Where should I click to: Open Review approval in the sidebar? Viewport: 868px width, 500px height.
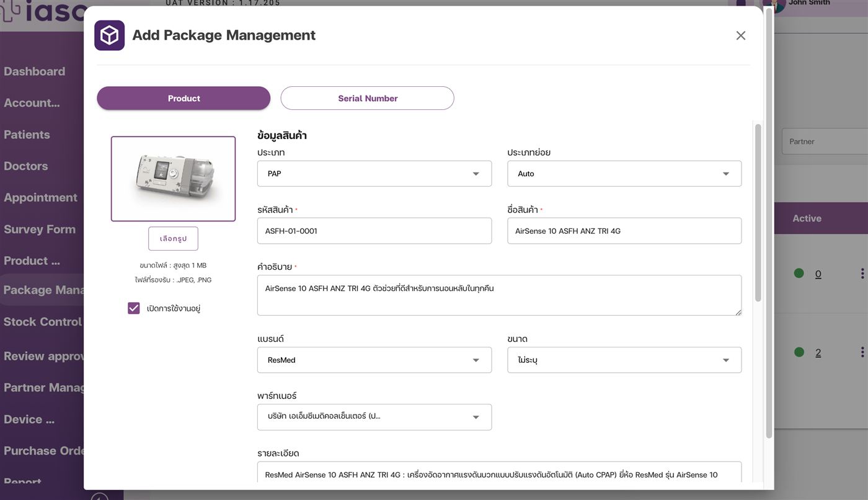pos(42,356)
